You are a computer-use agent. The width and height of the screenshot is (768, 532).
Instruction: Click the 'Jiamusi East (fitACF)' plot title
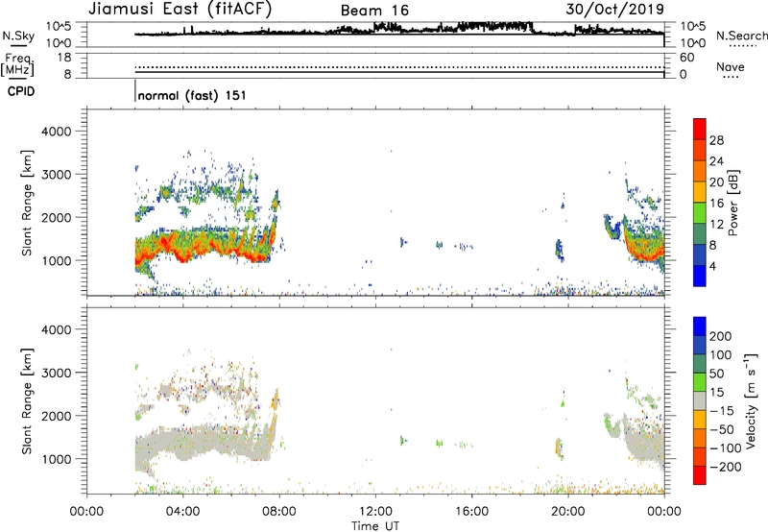pos(180,9)
